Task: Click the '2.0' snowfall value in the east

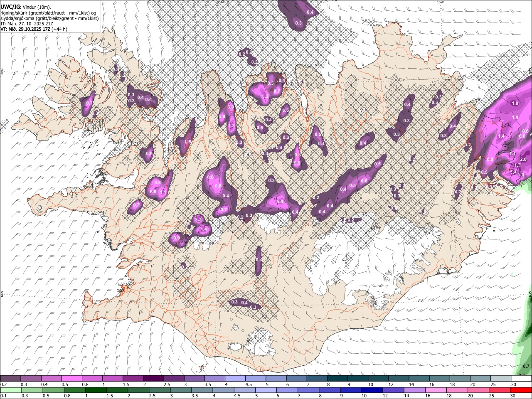Action: [x=523, y=160]
